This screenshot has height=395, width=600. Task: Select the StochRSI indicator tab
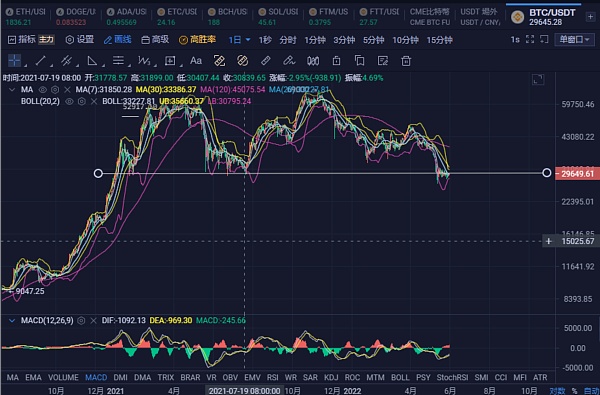pyautogui.click(x=452, y=377)
